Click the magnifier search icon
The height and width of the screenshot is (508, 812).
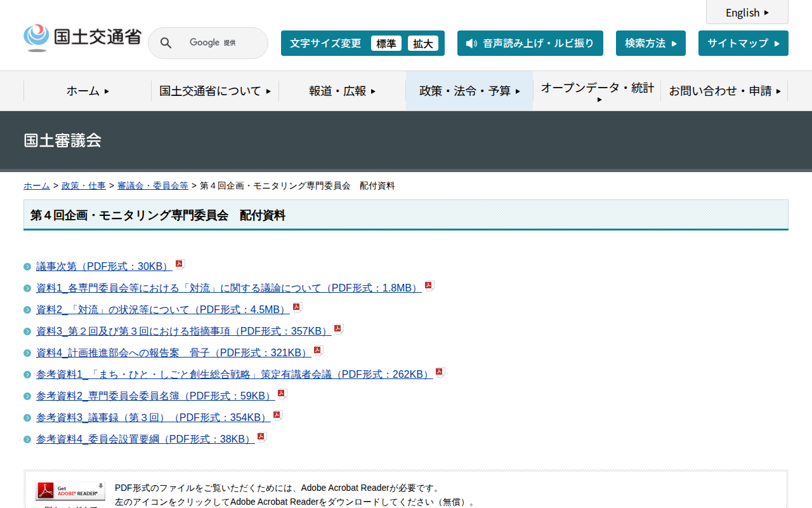point(166,43)
